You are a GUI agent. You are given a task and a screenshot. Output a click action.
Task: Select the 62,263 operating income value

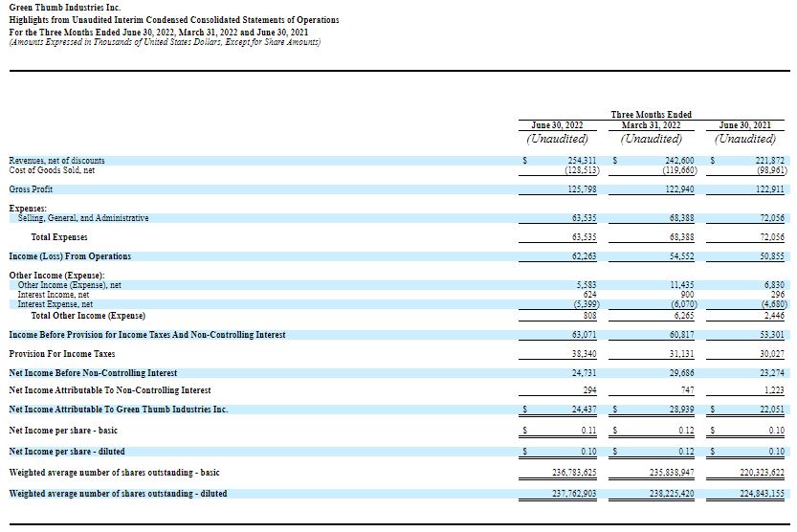[x=585, y=256]
